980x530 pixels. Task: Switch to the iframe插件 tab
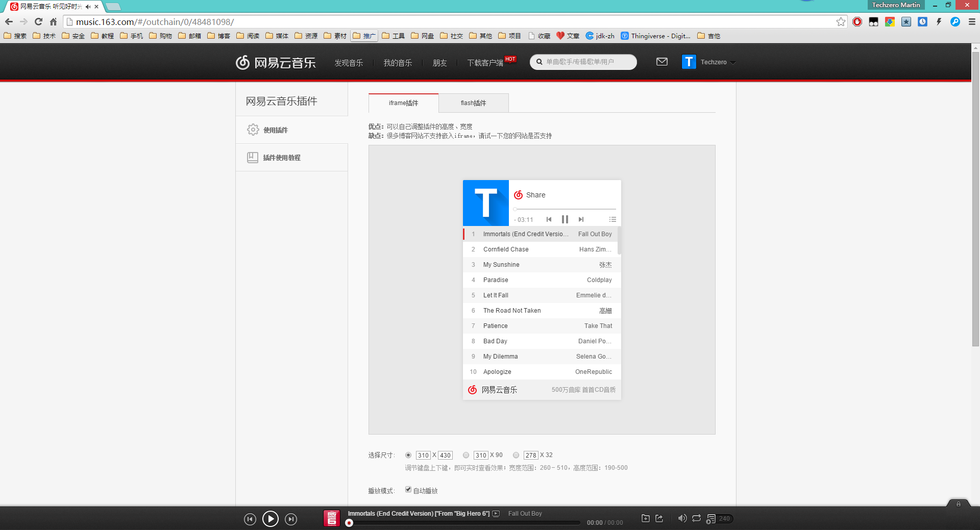point(403,103)
